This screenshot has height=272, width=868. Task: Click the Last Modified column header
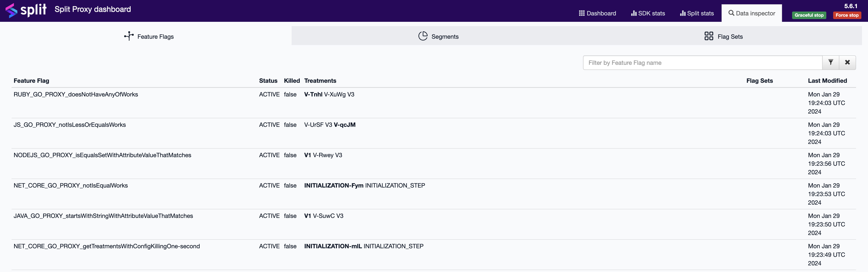click(827, 81)
